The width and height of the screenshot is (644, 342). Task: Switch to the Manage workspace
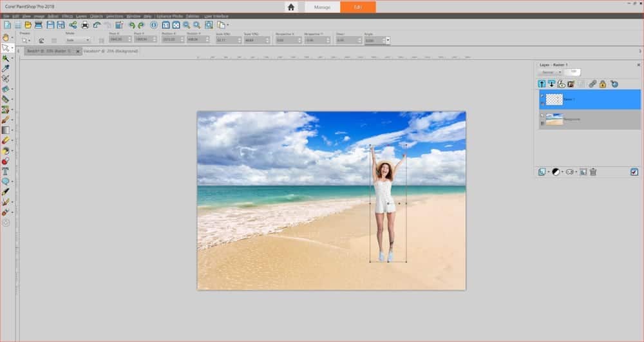[x=322, y=7]
